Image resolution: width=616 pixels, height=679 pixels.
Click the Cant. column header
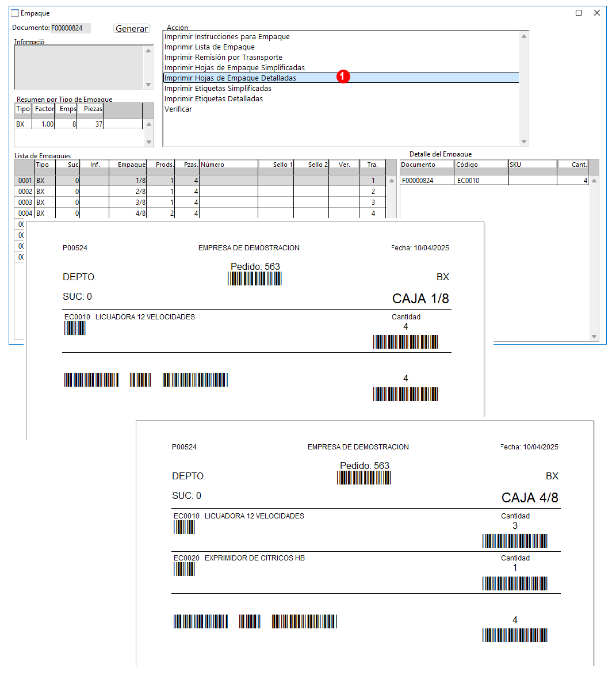coord(573,165)
